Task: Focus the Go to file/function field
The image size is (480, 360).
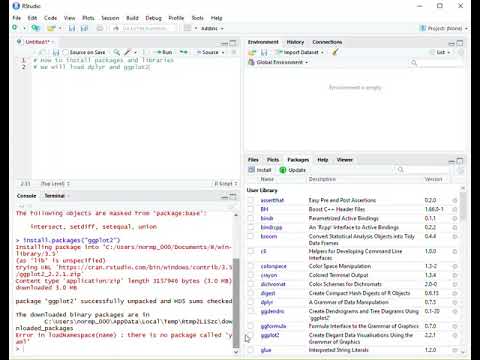Action: pyautogui.click(x=144, y=28)
